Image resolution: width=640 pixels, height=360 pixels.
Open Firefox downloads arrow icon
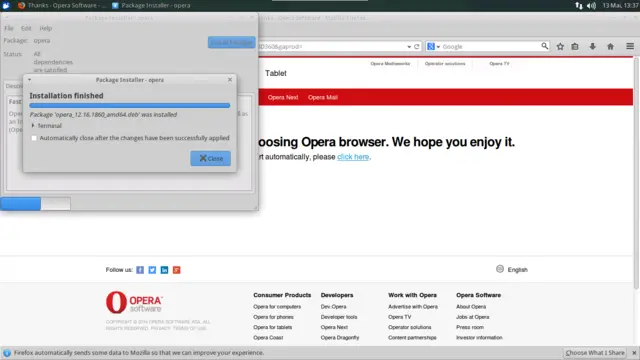593,47
